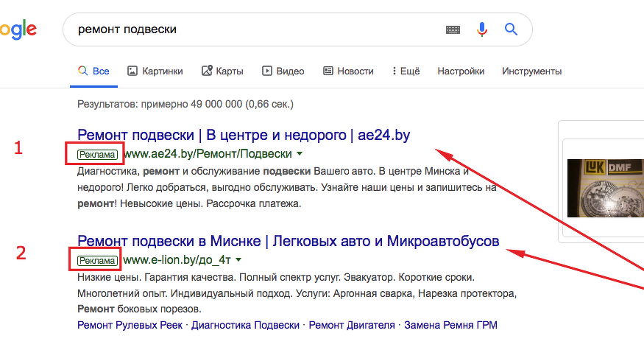Open the Ремонт Рулевых Реек sitelink
Image resolution: width=644 pixels, height=350 pixels.
click(x=130, y=325)
